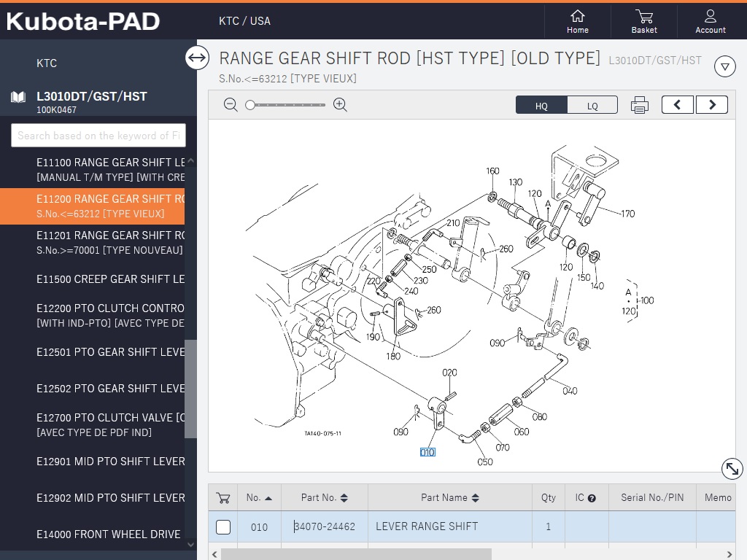Image resolution: width=747 pixels, height=560 pixels.
Task: Click the Qty column header
Action: pyautogui.click(x=549, y=497)
